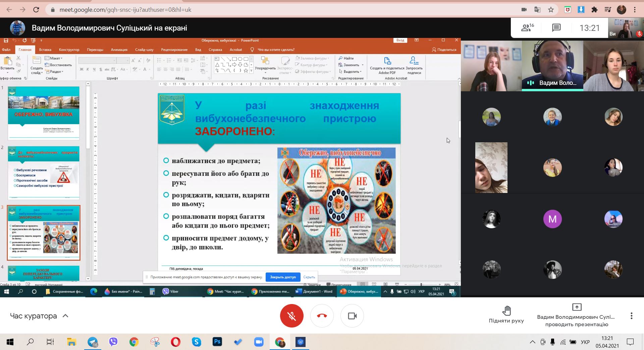
Task: Stop screen sharing with Закрыть доступ
Action: pos(283,277)
